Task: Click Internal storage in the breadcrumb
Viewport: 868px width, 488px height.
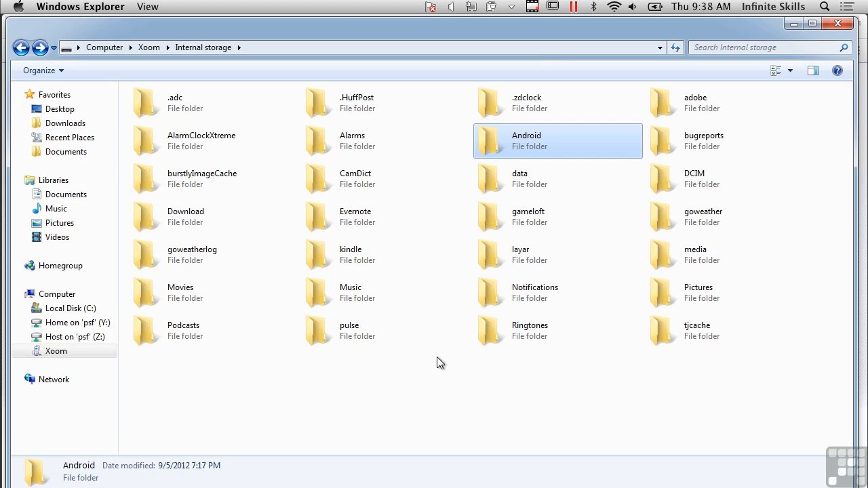Action: click(203, 47)
